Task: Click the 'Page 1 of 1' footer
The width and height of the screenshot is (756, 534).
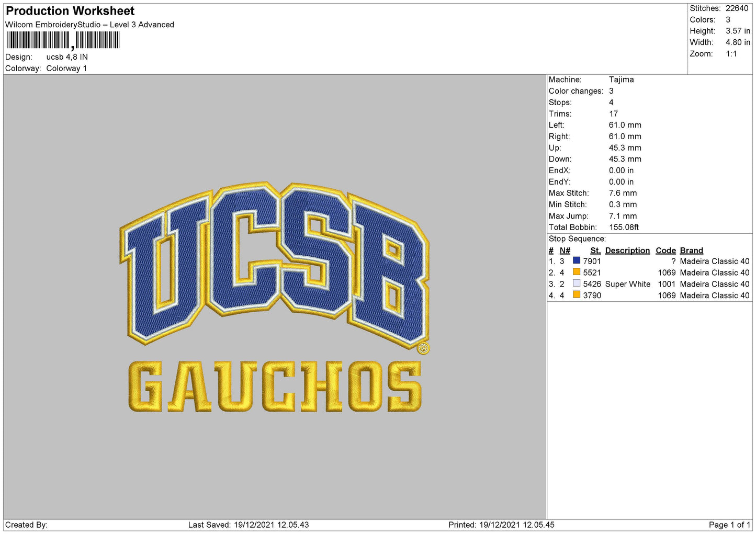Action: coord(729,525)
